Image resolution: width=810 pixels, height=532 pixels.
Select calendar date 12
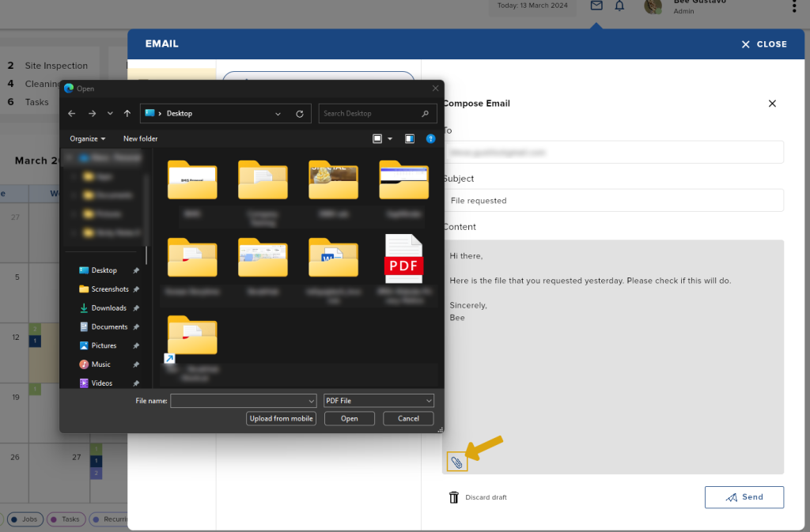16,338
